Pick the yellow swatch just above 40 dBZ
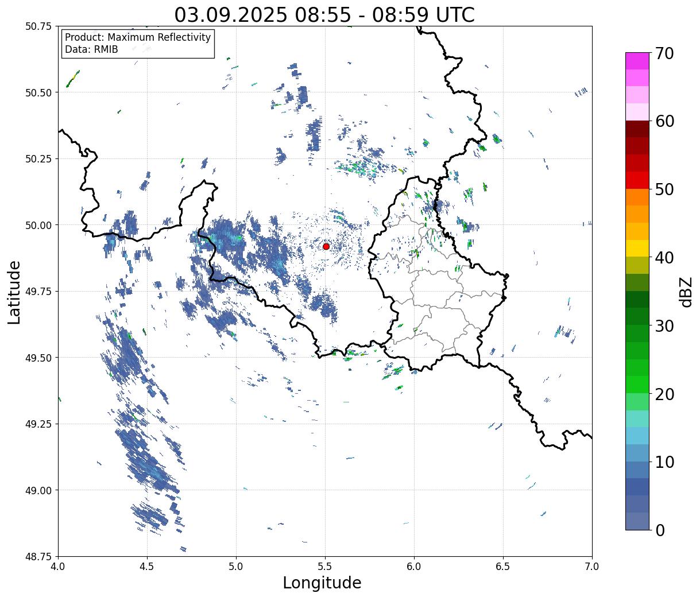The height and width of the screenshot is (597, 700). pos(637,248)
